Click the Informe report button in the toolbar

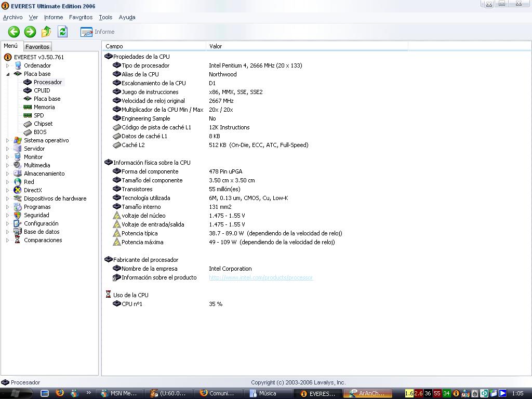97,32
